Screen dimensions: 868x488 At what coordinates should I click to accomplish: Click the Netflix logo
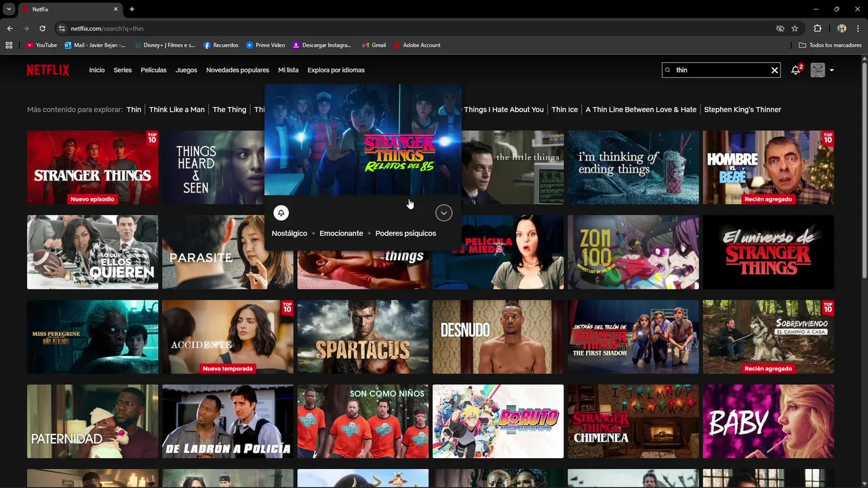point(48,70)
